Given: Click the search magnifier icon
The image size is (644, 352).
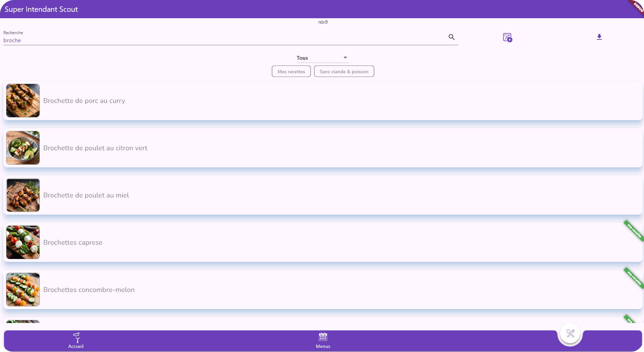Looking at the screenshot, I should 451,37.
